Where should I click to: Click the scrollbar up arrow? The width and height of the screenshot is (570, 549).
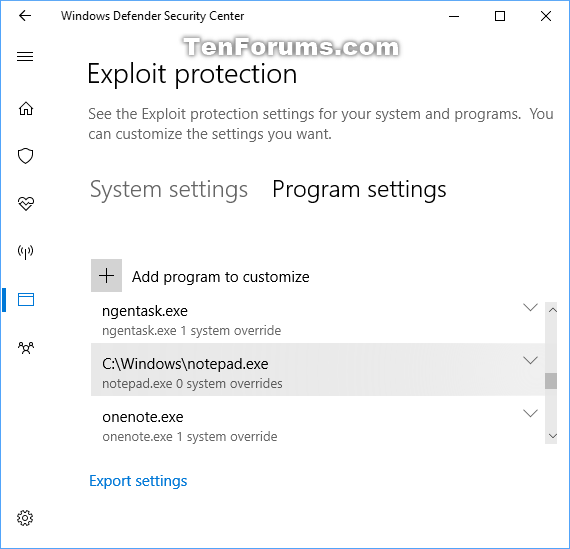[553, 310]
